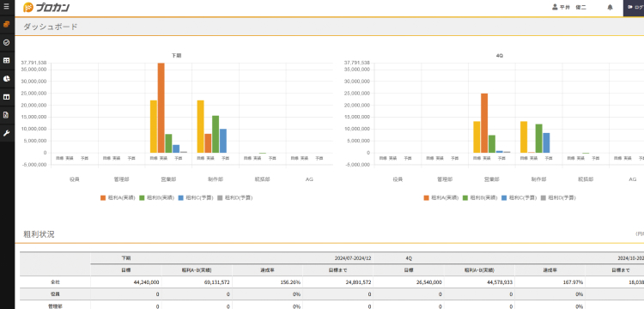The image size is (644, 309).
Task: Click the 4Q chart title
Action: (x=500, y=56)
